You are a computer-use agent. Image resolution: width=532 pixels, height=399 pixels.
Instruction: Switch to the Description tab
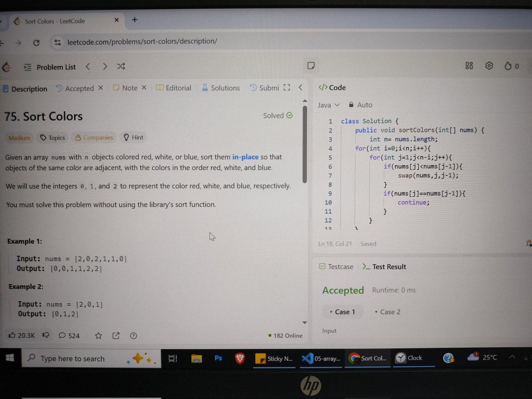click(x=25, y=89)
